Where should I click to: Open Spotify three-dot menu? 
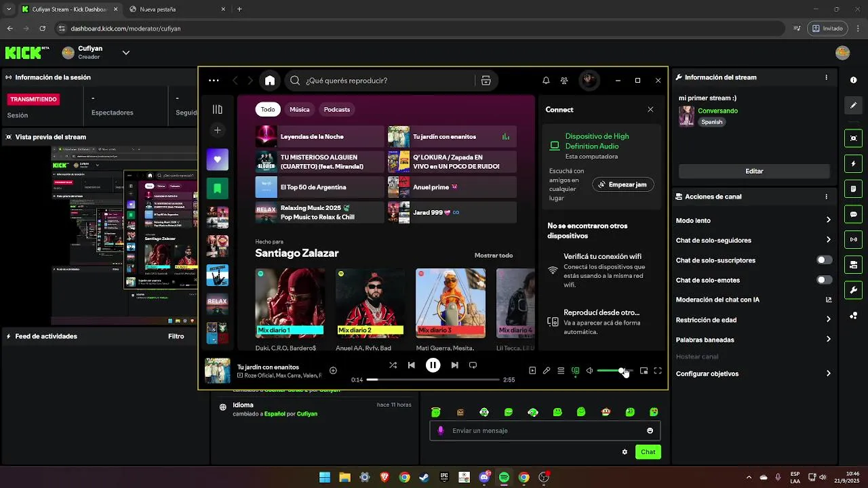[214, 81]
